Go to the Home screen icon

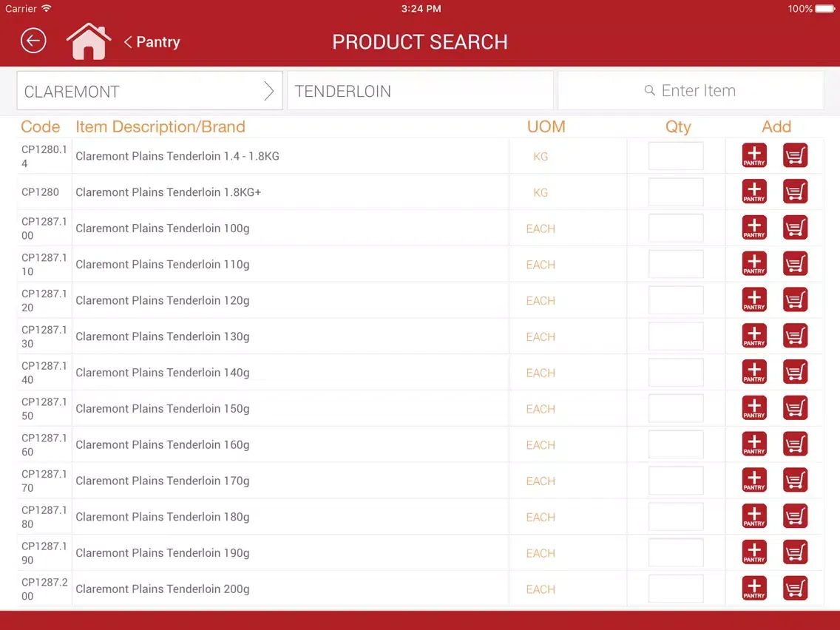pyautogui.click(x=89, y=41)
